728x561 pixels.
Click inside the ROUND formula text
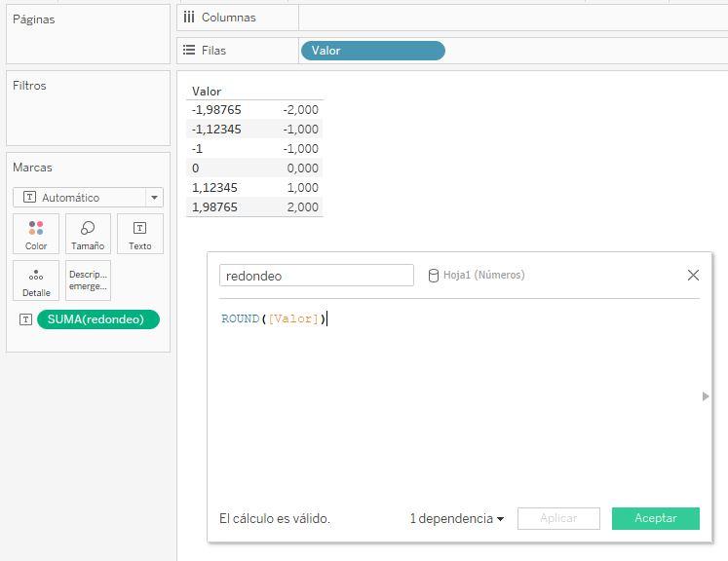(x=273, y=319)
